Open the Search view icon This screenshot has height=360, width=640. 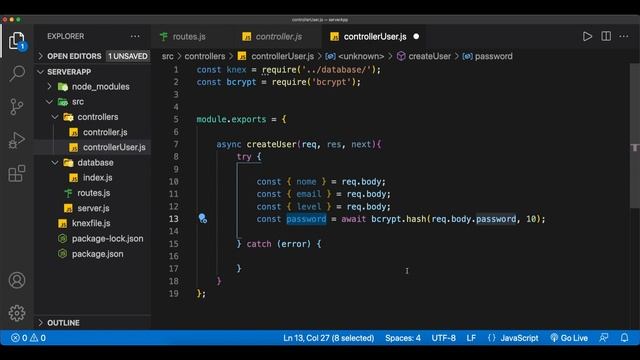point(17,74)
